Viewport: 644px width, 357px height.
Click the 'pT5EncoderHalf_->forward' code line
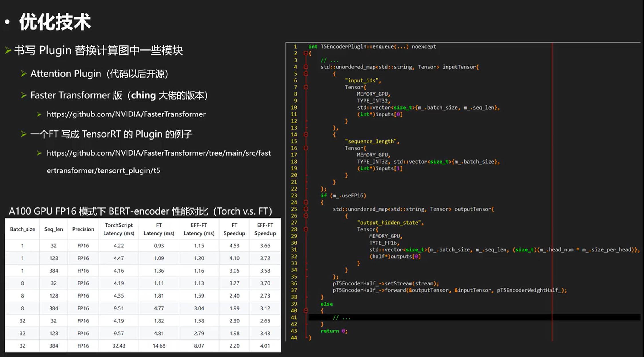(450, 290)
